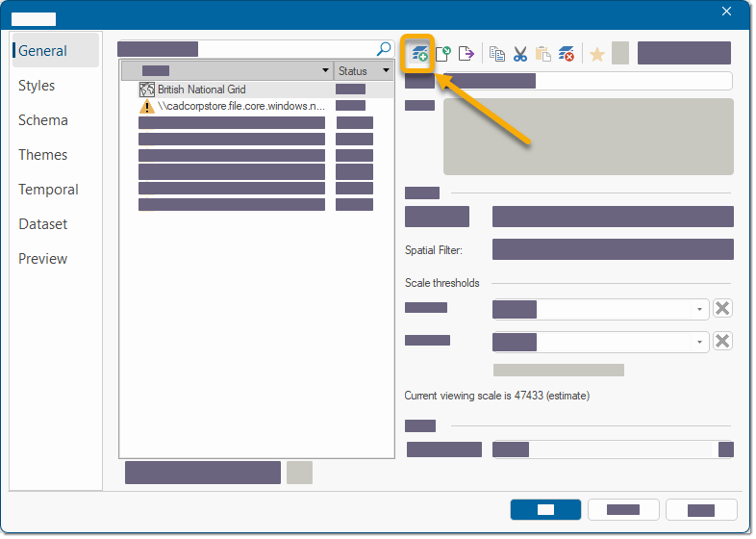Click the new document icon with green arrow
The height and width of the screenshot is (539, 756).
(443, 54)
